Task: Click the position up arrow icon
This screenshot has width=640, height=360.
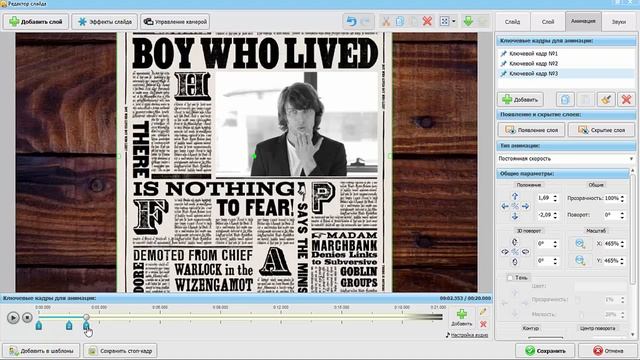Action: tap(515, 196)
